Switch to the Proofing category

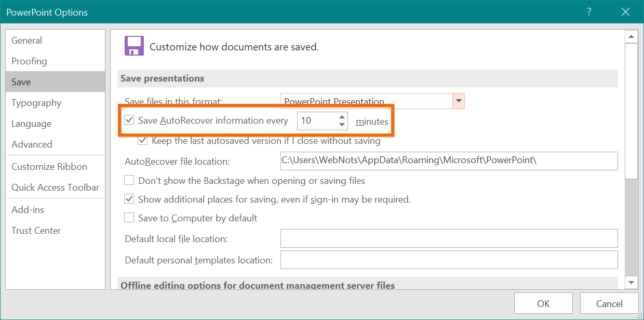pyautogui.click(x=29, y=61)
